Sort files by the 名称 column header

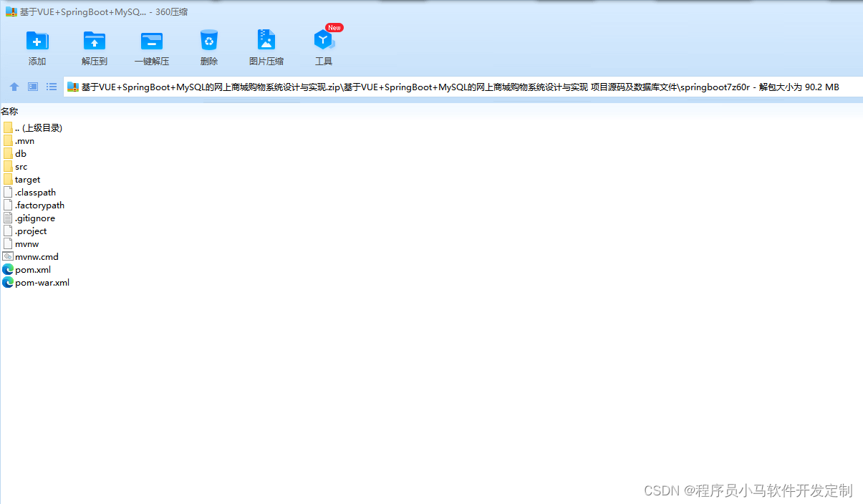9,111
